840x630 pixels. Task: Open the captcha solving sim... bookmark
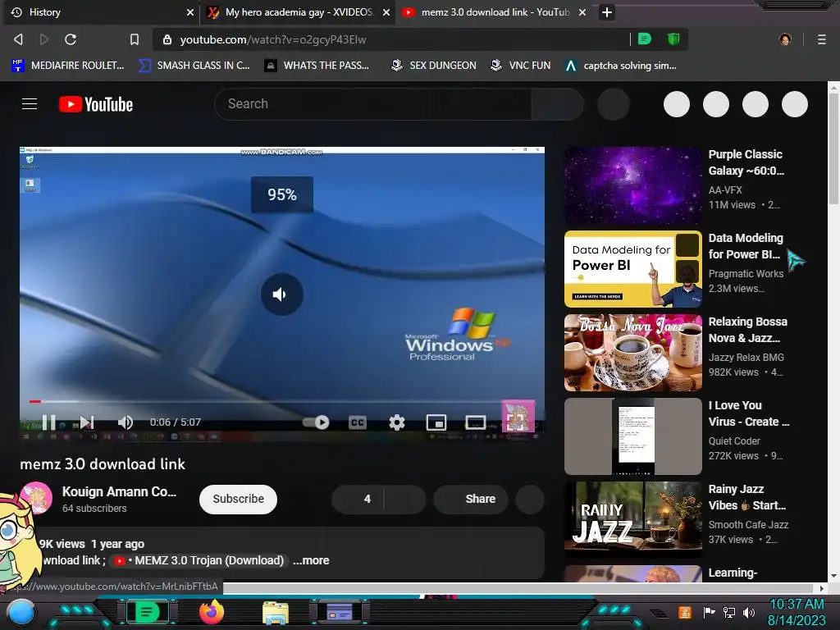tap(621, 66)
